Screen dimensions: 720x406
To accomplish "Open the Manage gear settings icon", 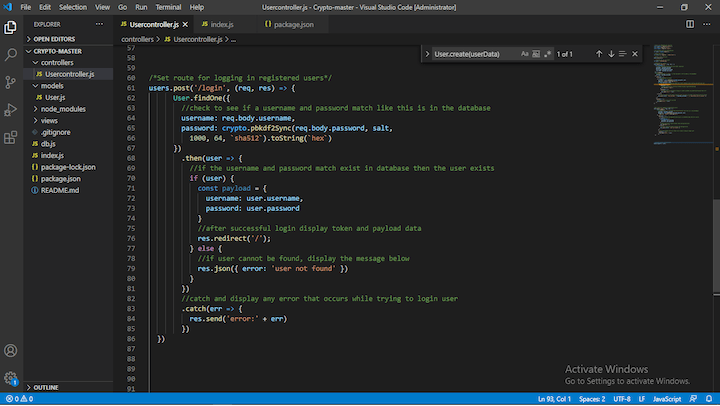I will coord(10,379).
